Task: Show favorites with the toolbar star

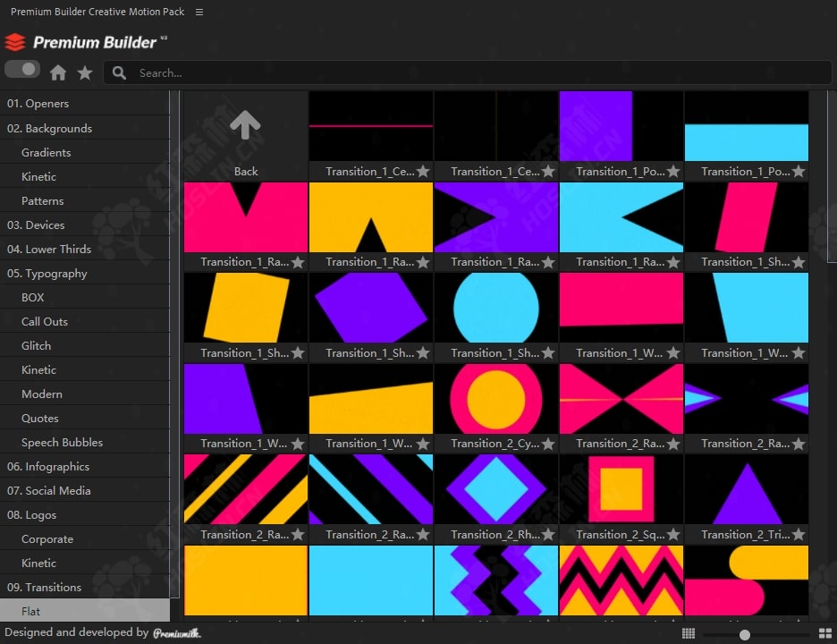Action: [85, 72]
